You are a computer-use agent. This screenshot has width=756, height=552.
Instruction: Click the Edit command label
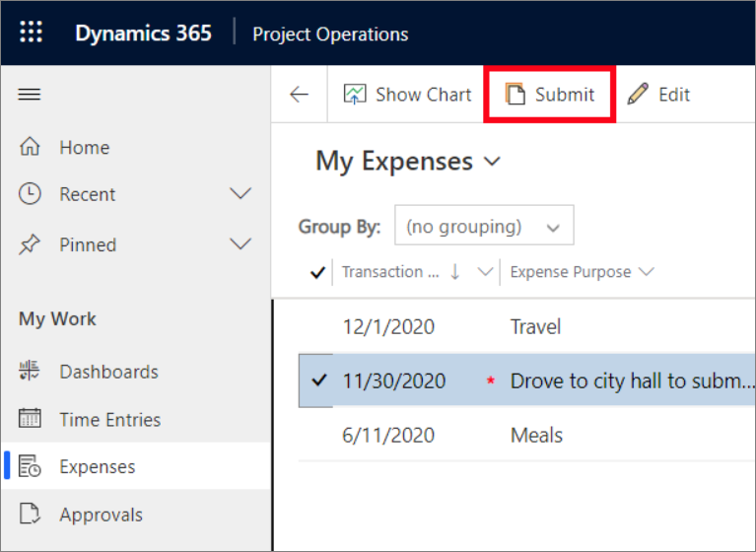click(x=674, y=95)
